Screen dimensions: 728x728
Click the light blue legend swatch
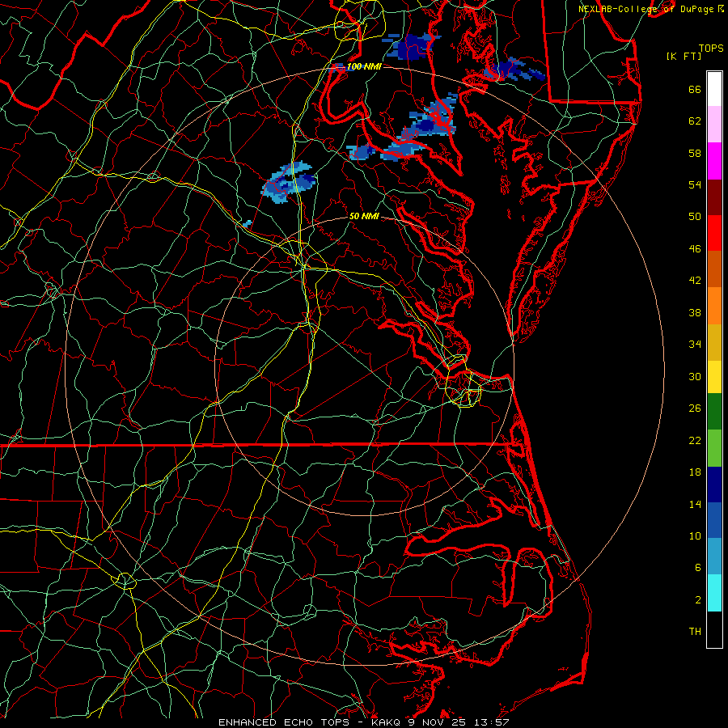pos(714,557)
